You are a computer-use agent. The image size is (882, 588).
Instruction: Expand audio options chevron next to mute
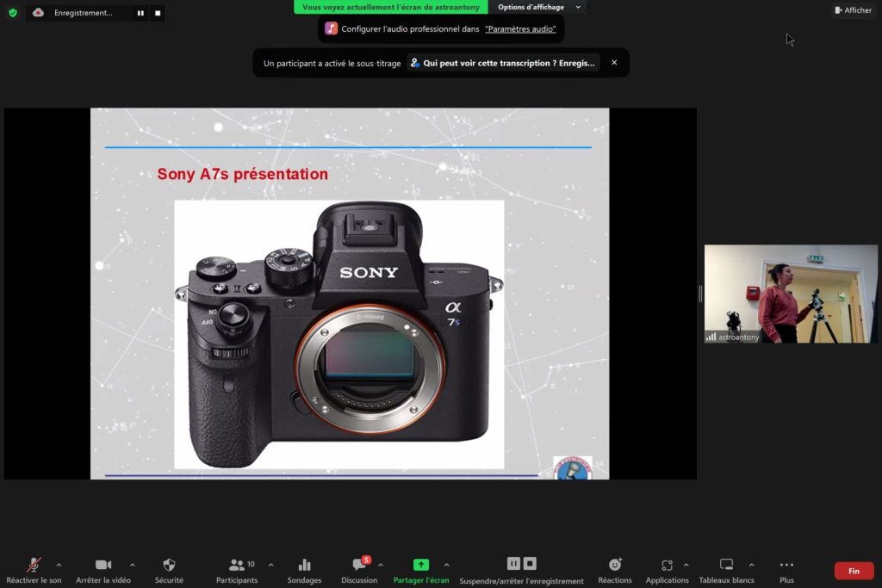click(x=59, y=565)
